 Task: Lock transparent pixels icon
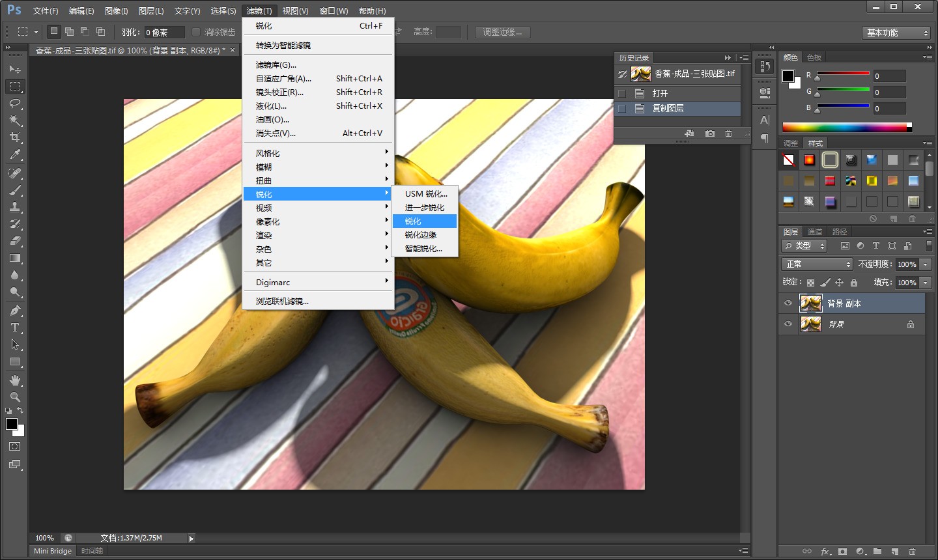[x=810, y=283]
